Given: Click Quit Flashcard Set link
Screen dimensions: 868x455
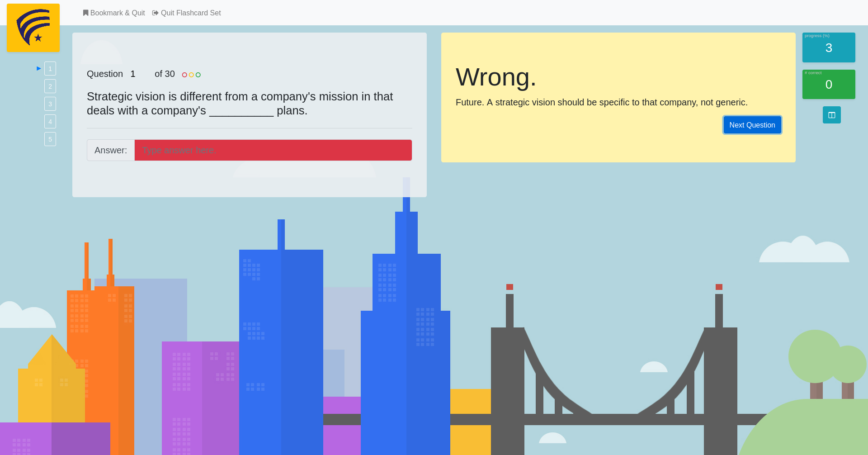Looking at the screenshot, I should (187, 13).
